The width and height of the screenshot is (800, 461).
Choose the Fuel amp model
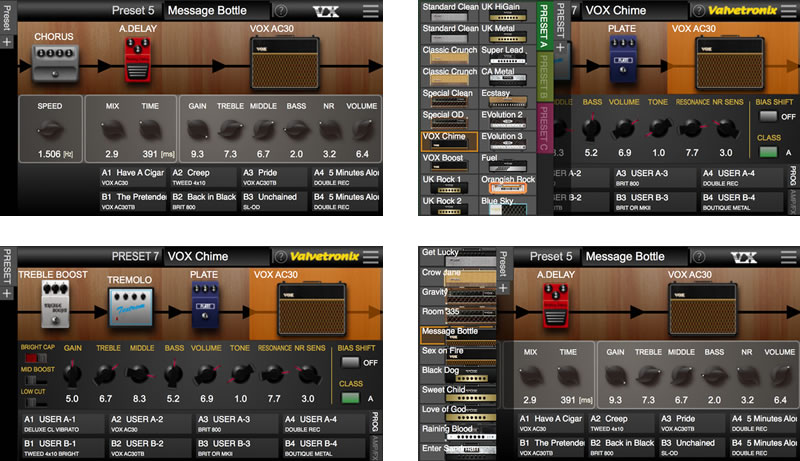click(x=507, y=163)
